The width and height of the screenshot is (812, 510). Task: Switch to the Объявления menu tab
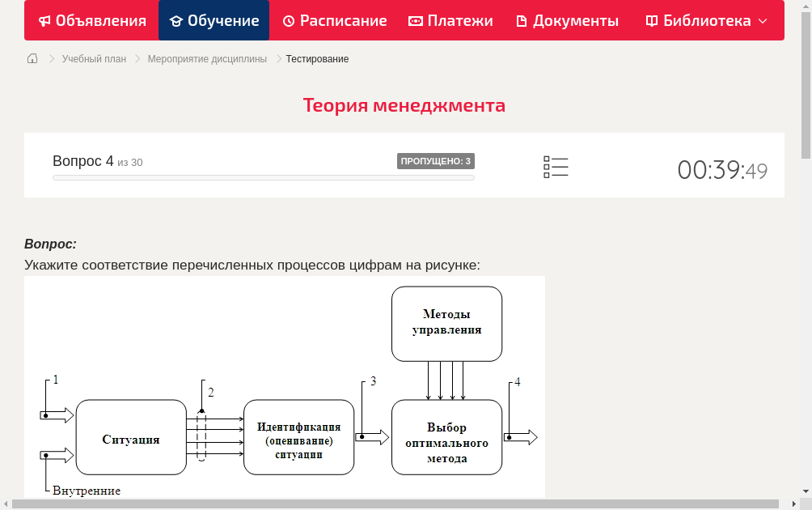coord(91,20)
